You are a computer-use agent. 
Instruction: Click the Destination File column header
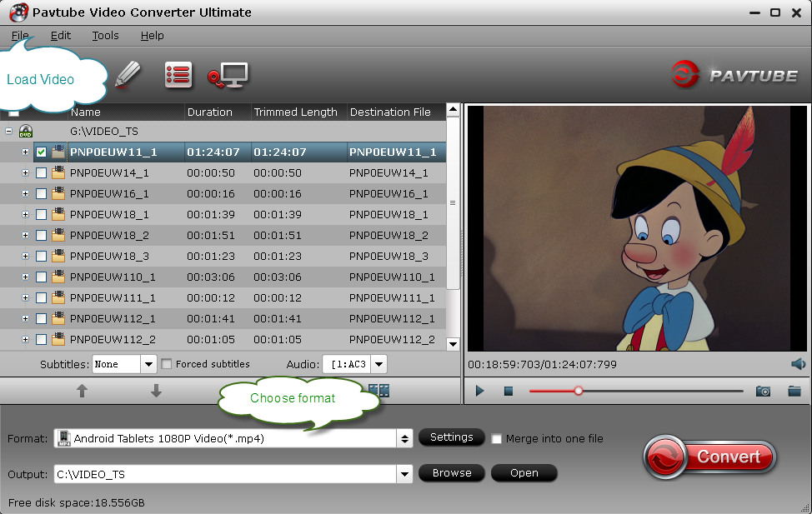point(396,112)
